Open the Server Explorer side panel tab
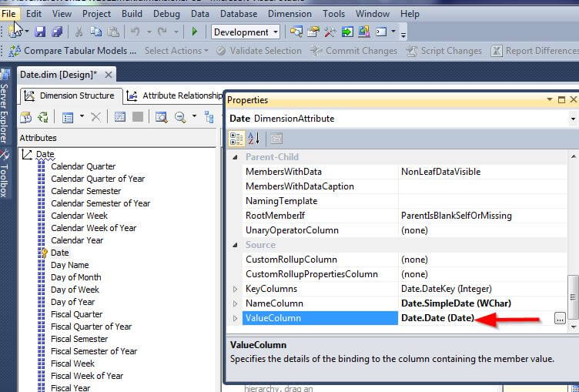 [x=4, y=107]
